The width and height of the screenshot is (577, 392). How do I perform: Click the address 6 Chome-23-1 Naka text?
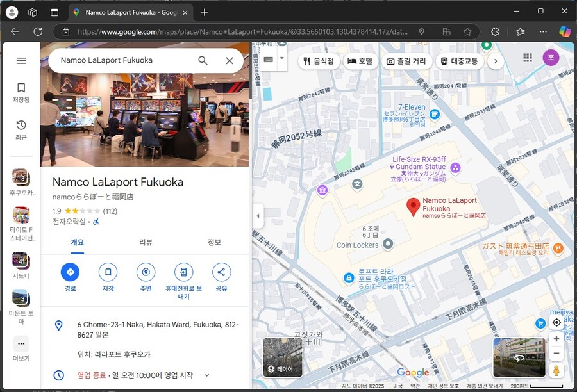(x=158, y=329)
